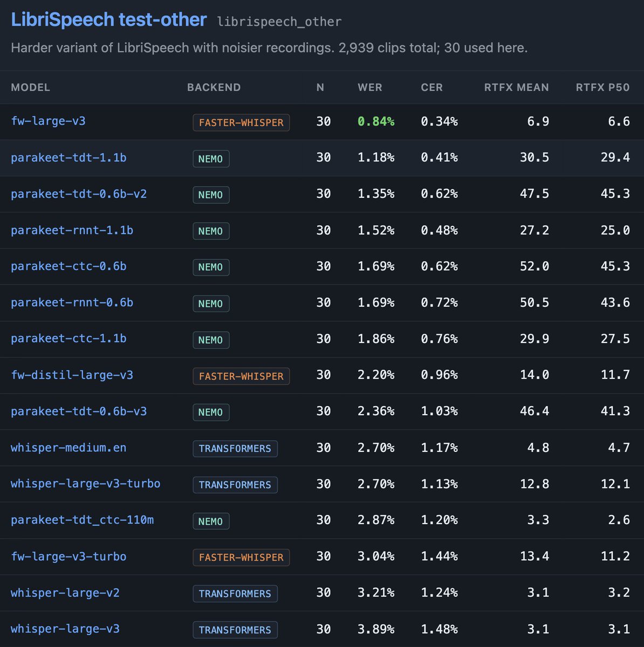The height and width of the screenshot is (647, 644).
Task: Click the NEMO badge in parakeet-ctc-0.6b row
Action: click(x=211, y=267)
